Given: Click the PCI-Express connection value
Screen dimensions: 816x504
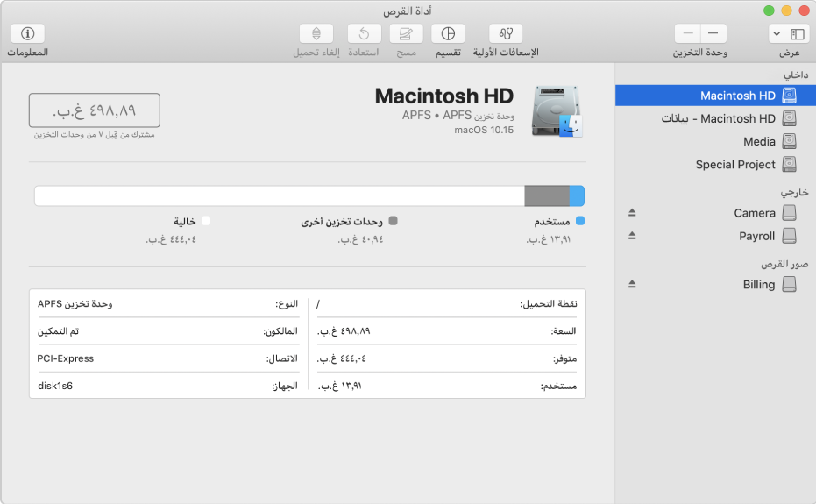Looking at the screenshot, I should [x=66, y=358].
